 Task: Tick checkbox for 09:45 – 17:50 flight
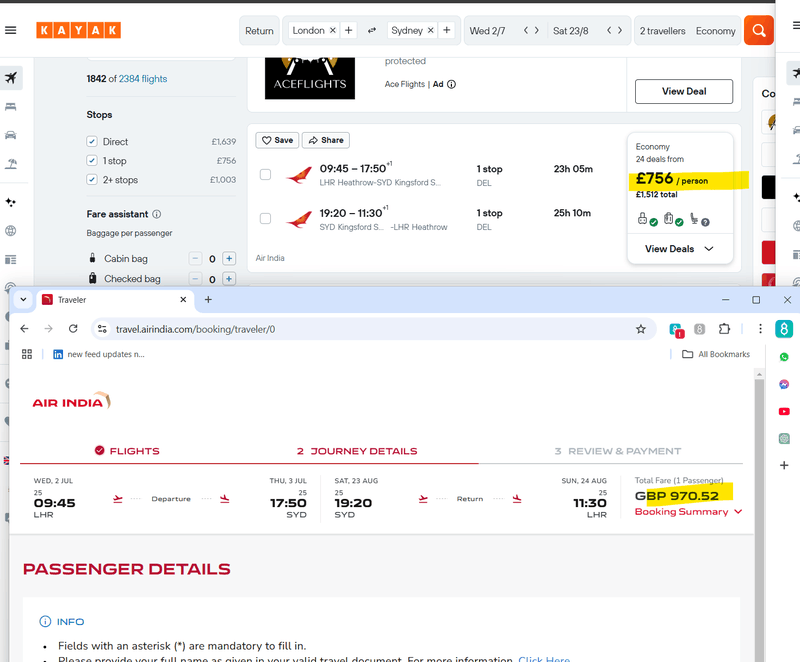coord(265,174)
